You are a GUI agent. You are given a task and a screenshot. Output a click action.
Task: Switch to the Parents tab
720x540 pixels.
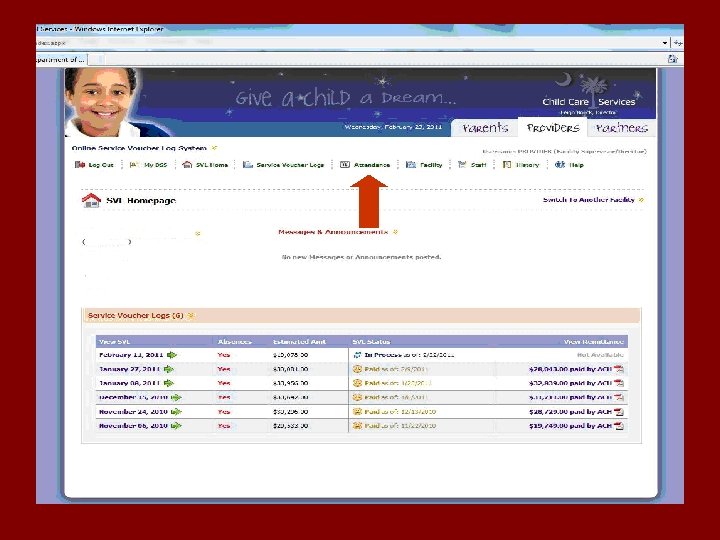pyautogui.click(x=485, y=128)
